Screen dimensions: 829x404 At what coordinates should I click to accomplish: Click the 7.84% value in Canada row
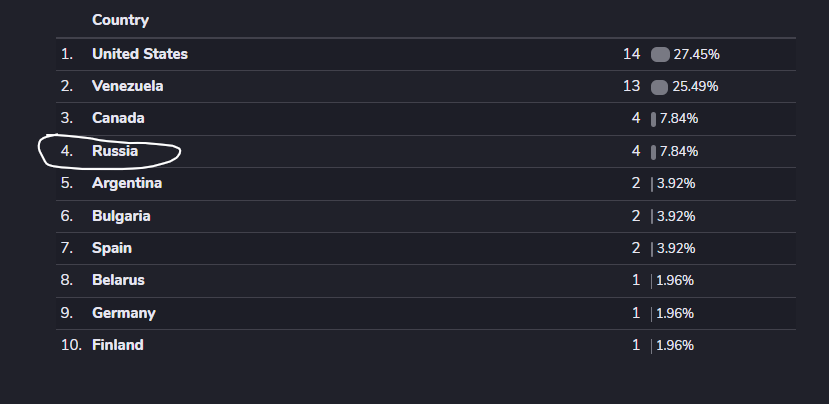pyautogui.click(x=678, y=118)
